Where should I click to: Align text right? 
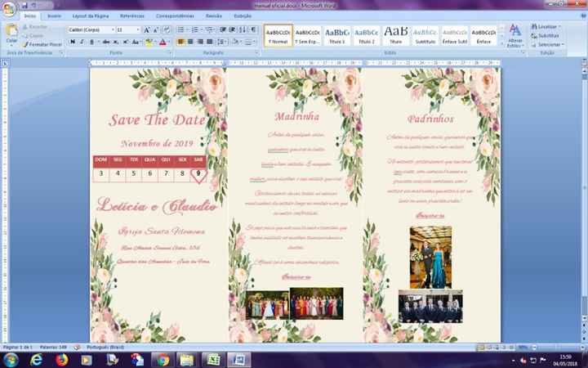(x=200, y=42)
